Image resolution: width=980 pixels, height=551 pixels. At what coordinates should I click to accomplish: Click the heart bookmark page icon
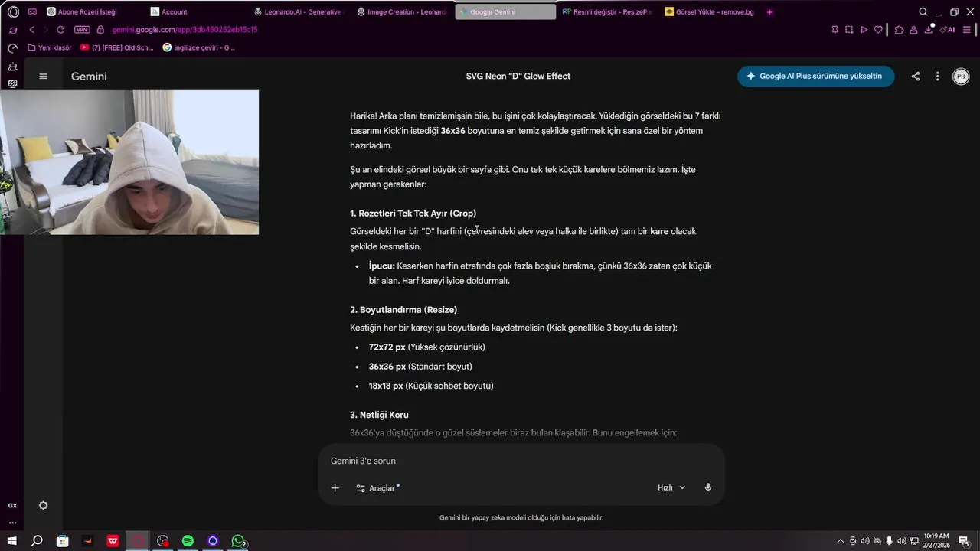[x=878, y=30]
